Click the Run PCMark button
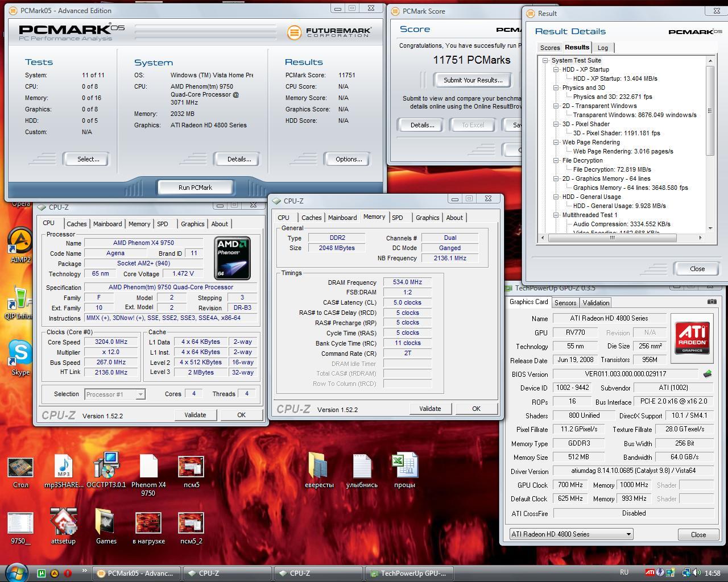The width and height of the screenshot is (728, 582). point(195,188)
